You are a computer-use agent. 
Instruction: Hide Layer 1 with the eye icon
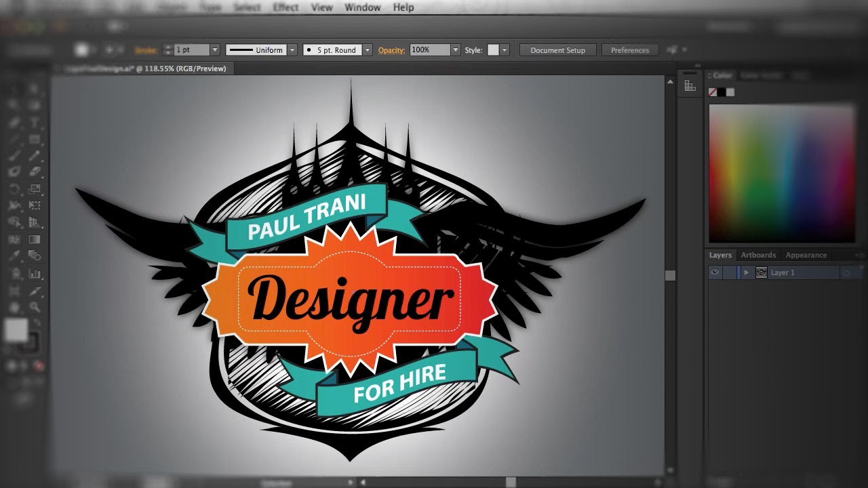click(x=715, y=272)
